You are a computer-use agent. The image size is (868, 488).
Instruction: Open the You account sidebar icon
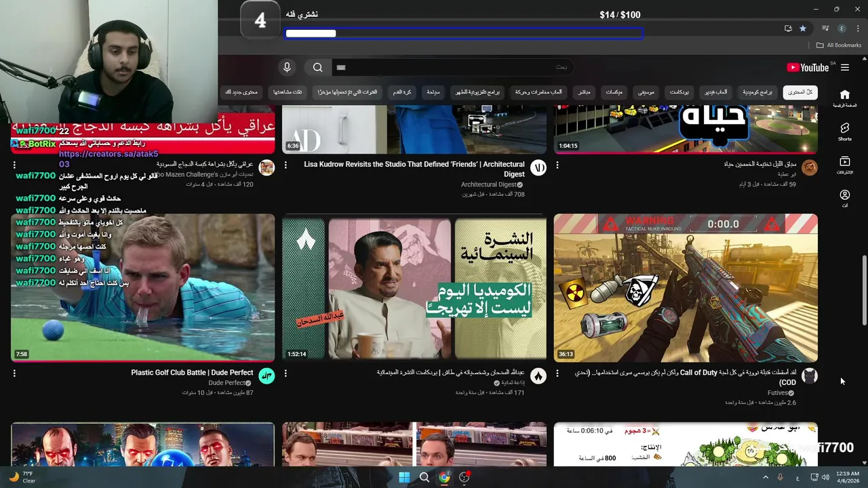point(844,199)
